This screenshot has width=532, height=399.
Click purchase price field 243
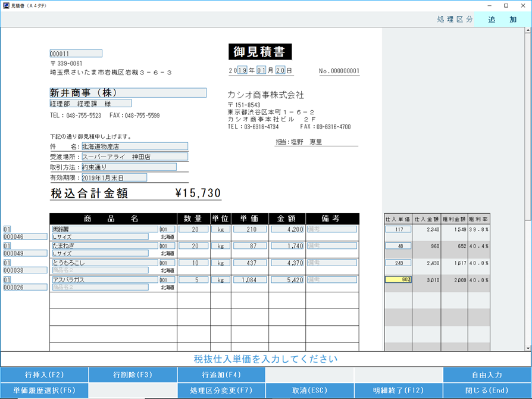pos(398,263)
